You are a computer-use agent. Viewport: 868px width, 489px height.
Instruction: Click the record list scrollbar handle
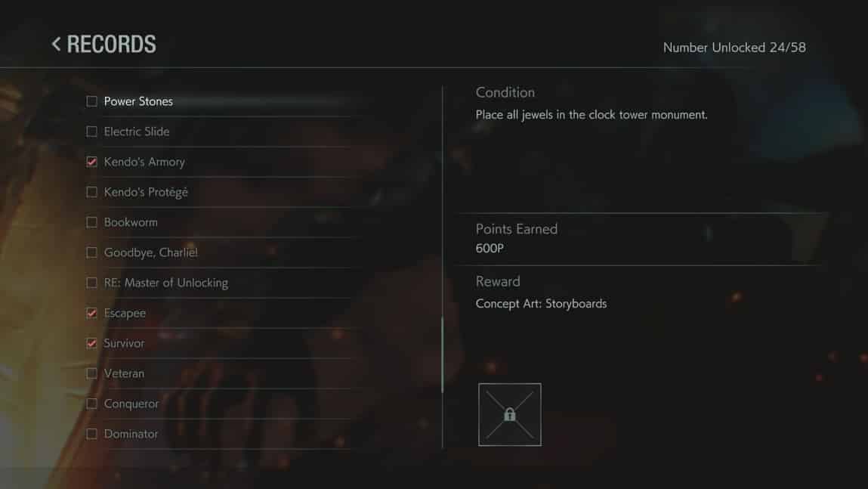point(442,355)
